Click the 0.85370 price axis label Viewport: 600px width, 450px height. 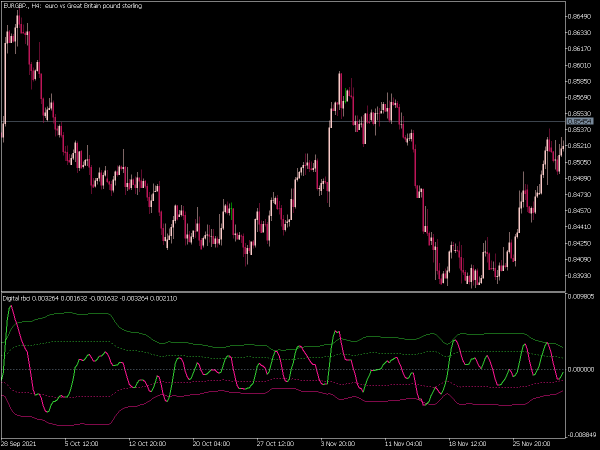click(x=580, y=130)
